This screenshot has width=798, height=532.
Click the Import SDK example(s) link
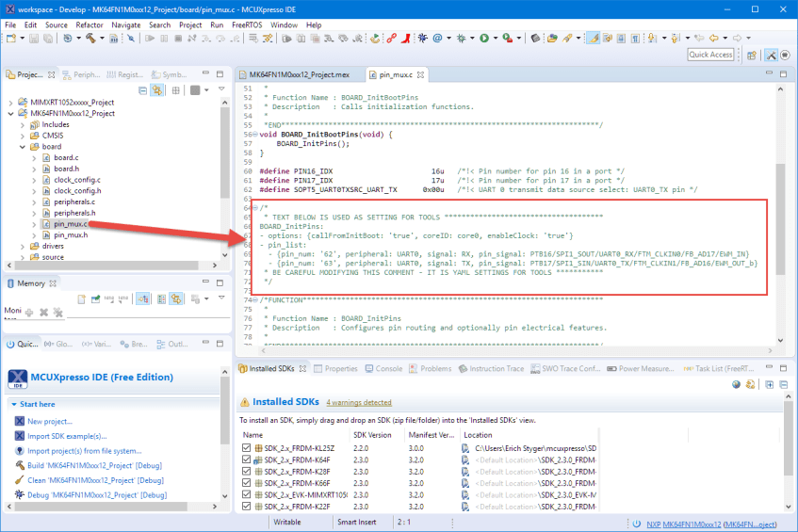click(66, 436)
